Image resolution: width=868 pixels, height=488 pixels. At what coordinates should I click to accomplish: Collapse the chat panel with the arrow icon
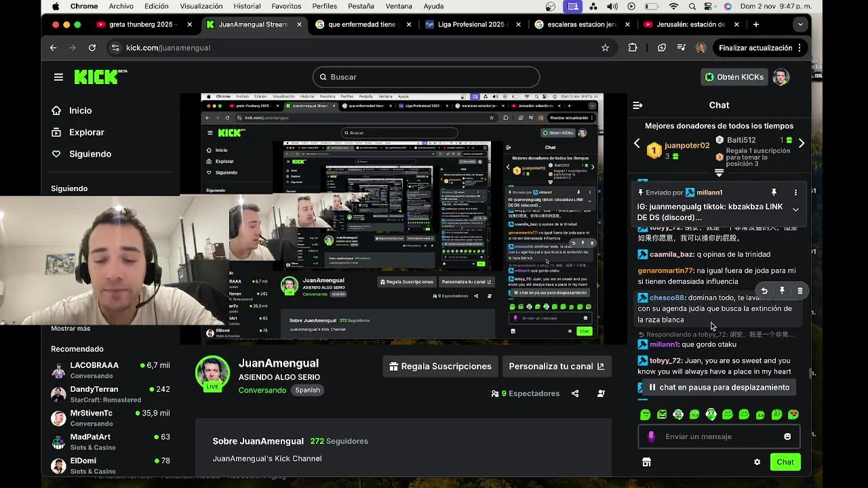coord(637,105)
